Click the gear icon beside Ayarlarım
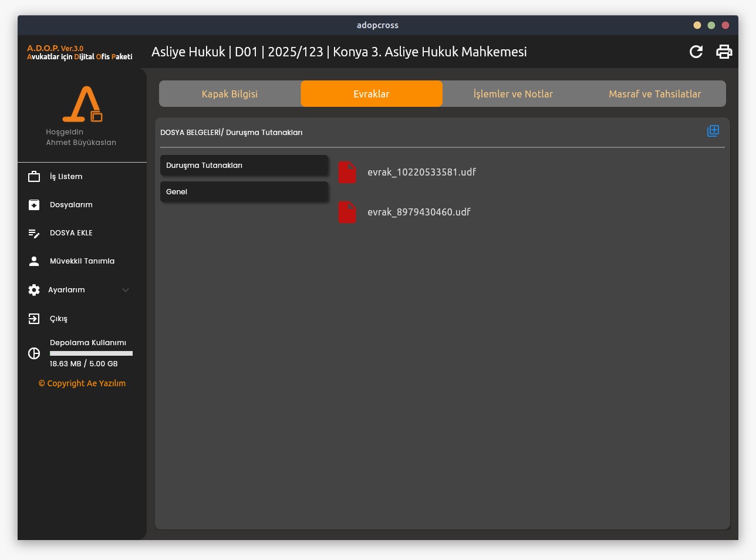 pos(34,290)
